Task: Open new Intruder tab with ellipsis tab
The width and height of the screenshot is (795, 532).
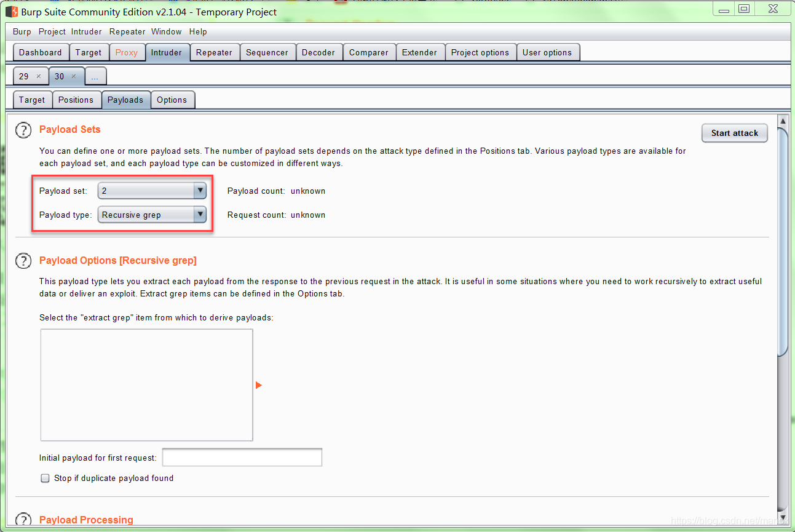Action: click(95, 76)
